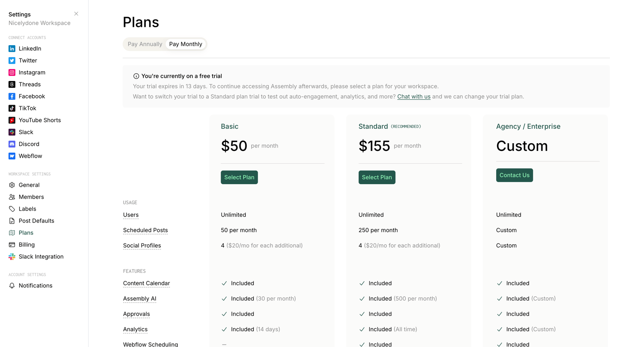The width and height of the screenshot is (644, 347).
Task: Click Contact Us for Enterprise plan
Action: [x=515, y=175]
